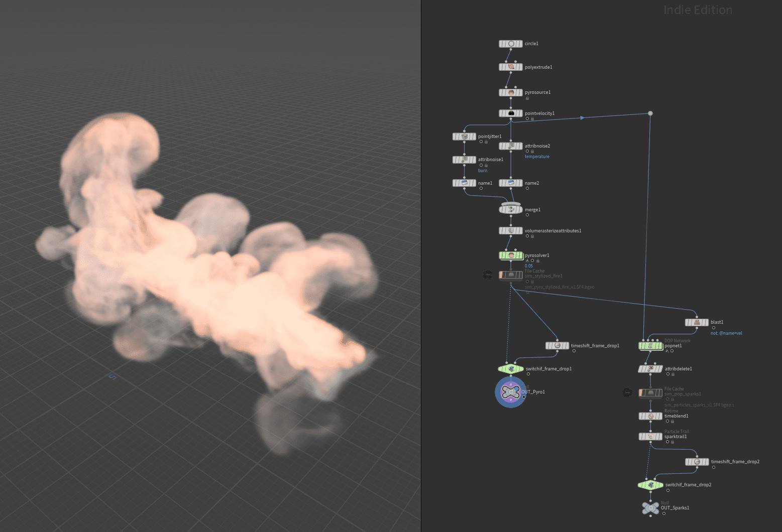This screenshot has width=782, height=532.
Task: Select the pointjitter1 node
Action: pos(464,136)
